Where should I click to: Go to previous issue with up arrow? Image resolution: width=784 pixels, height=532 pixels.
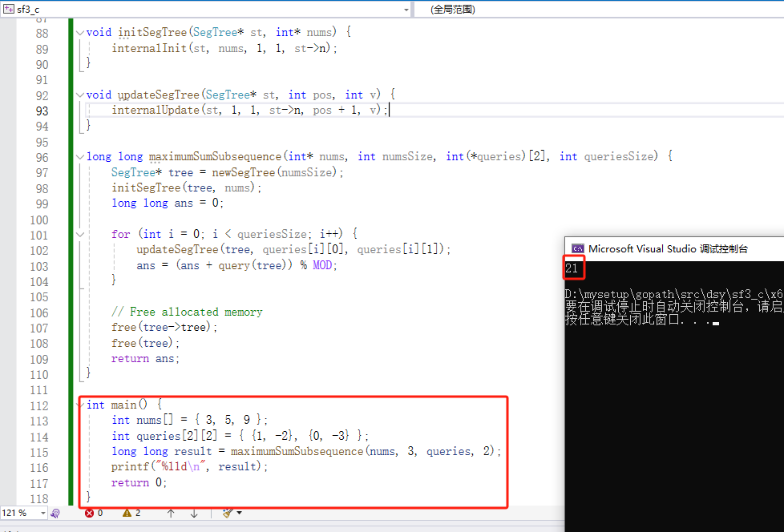coord(171,513)
